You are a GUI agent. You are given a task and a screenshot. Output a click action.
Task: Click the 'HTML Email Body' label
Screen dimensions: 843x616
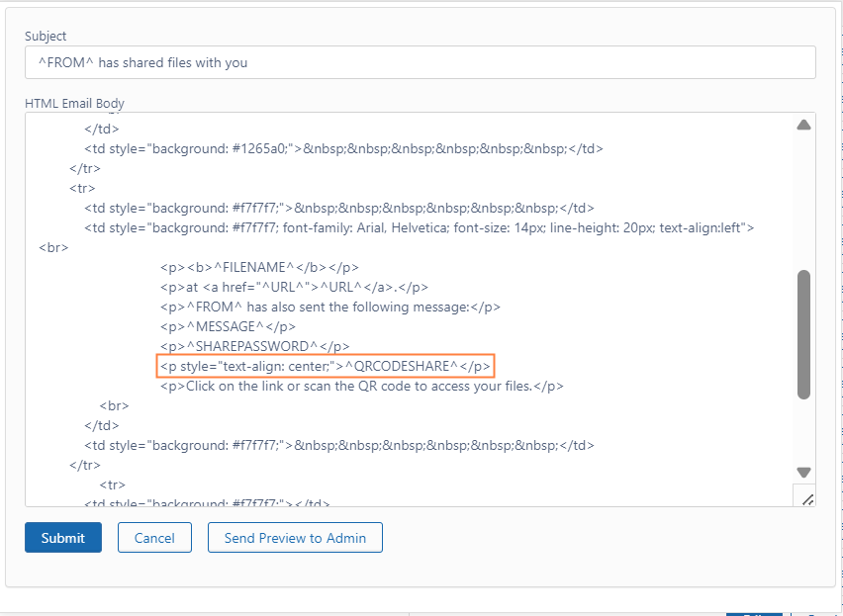tap(75, 103)
